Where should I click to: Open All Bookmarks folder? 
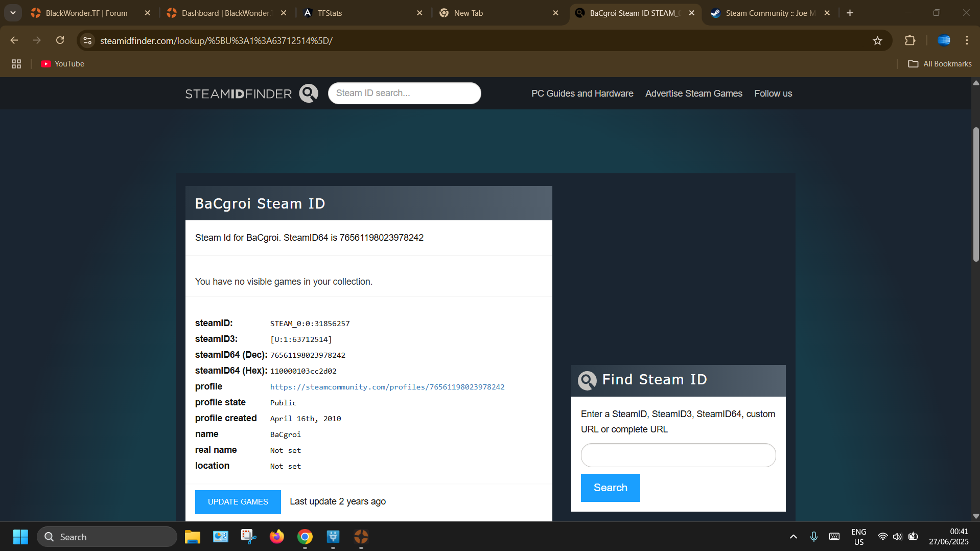(940, 64)
